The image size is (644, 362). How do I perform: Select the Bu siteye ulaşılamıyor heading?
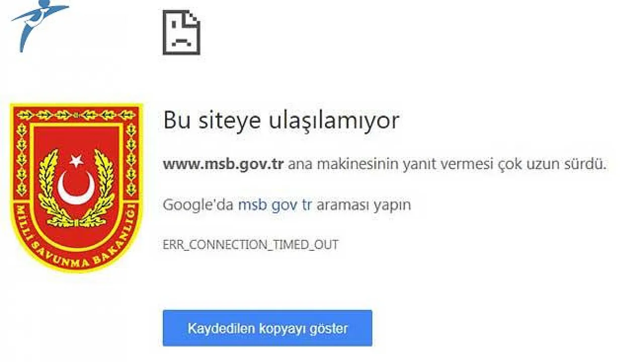281,121
